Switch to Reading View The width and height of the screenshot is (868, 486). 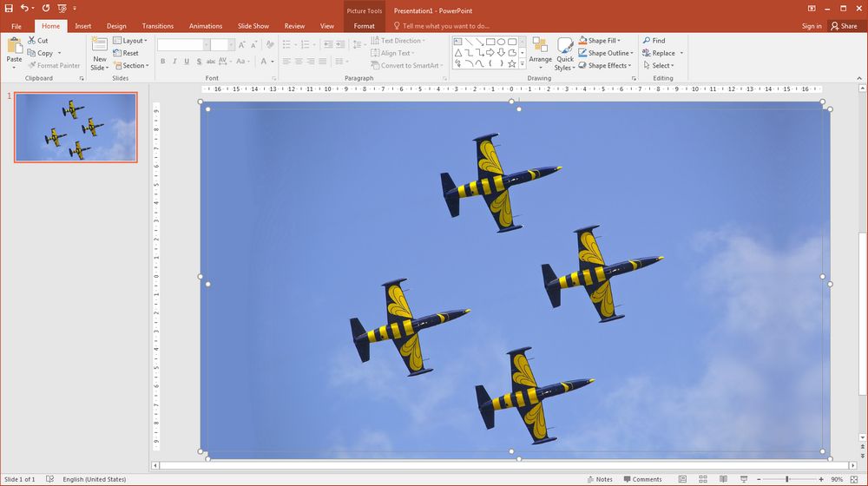click(724, 479)
